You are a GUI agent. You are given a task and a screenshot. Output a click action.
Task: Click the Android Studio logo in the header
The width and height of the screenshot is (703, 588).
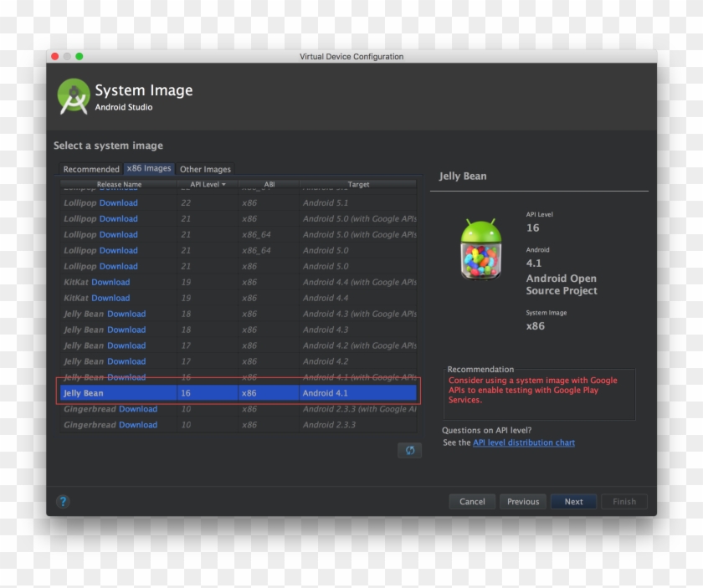(73, 94)
